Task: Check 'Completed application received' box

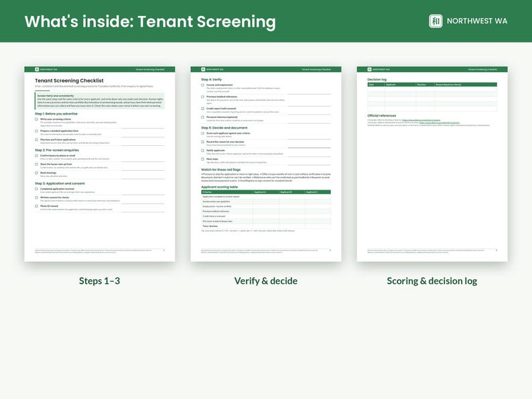Action: [36, 189]
